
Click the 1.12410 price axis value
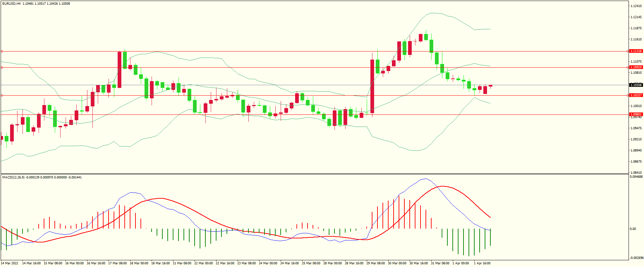tap(636, 6)
